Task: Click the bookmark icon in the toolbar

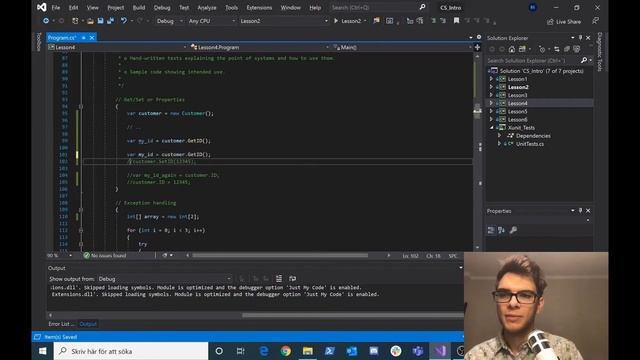Action: tap(456, 21)
